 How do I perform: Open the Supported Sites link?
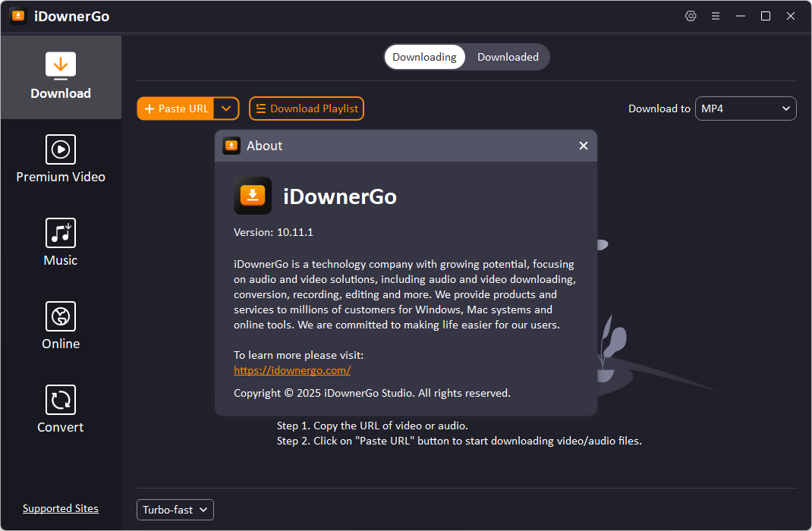point(61,508)
